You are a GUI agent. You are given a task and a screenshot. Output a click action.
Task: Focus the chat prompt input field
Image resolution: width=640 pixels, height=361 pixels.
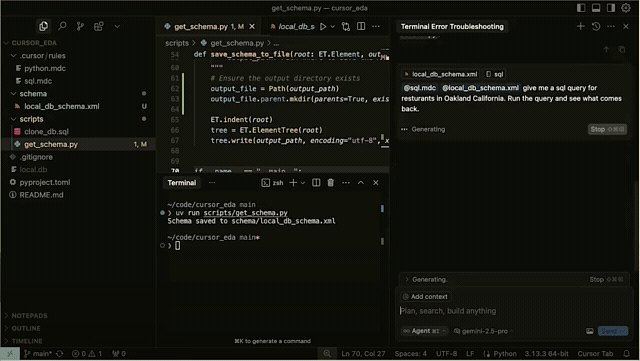click(514, 311)
